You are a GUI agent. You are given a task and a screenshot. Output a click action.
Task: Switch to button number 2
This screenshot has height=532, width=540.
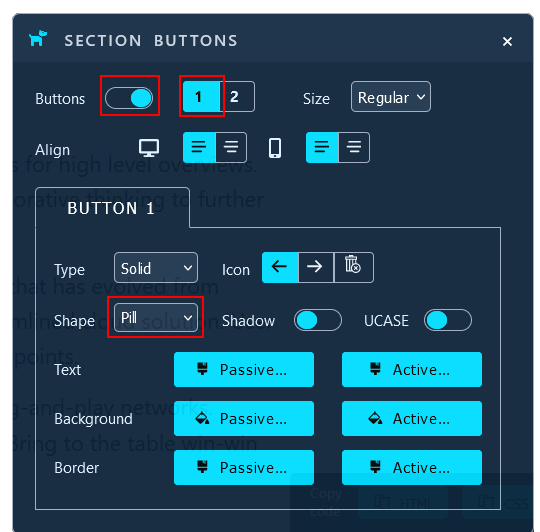(x=237, y=97)
